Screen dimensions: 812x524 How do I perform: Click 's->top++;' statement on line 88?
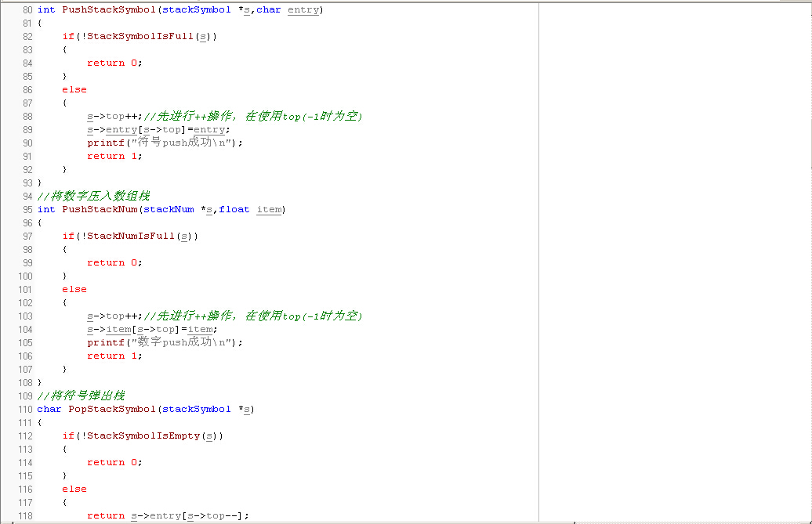(114, 117)
